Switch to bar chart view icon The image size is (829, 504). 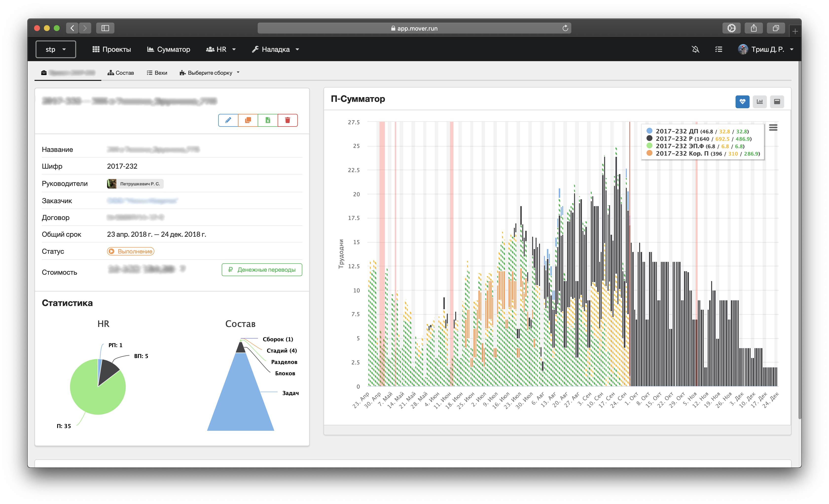[x=759, y=102]
